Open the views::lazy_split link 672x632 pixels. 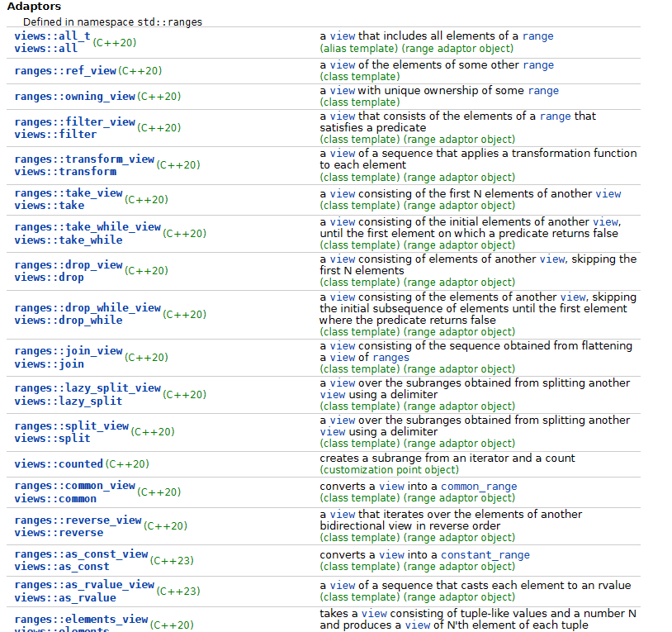point(69,402)
